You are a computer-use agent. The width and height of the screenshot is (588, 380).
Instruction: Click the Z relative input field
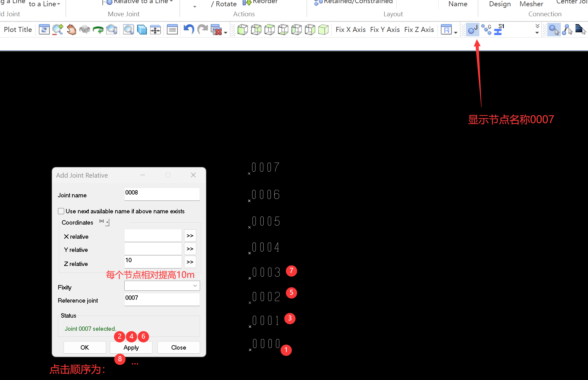click(153, 262)
